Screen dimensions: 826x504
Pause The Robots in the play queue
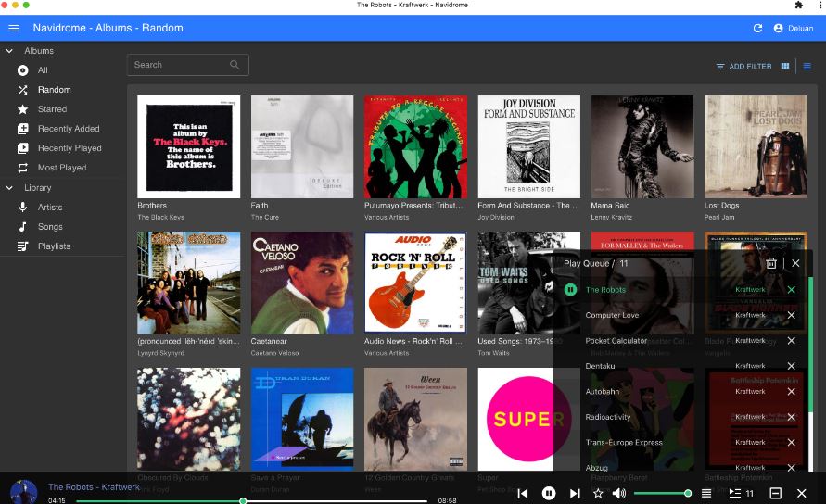pyautogui.click(x=570, y=290)
